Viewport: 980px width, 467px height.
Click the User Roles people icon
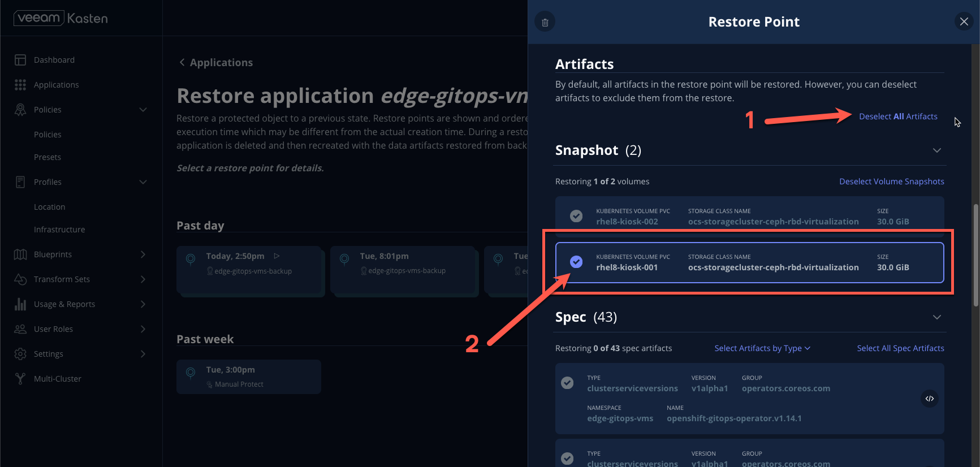20,329
